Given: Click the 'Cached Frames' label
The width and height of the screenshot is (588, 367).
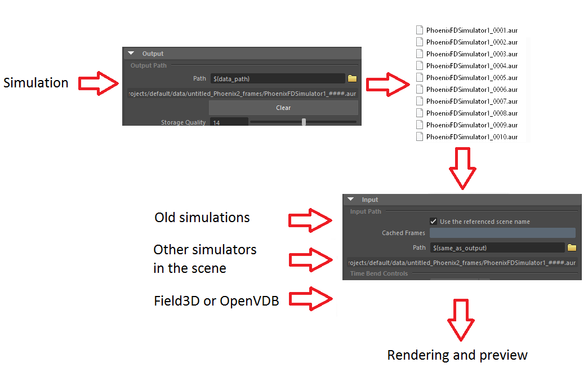Looking at the screenshot, I should point(403,233).
